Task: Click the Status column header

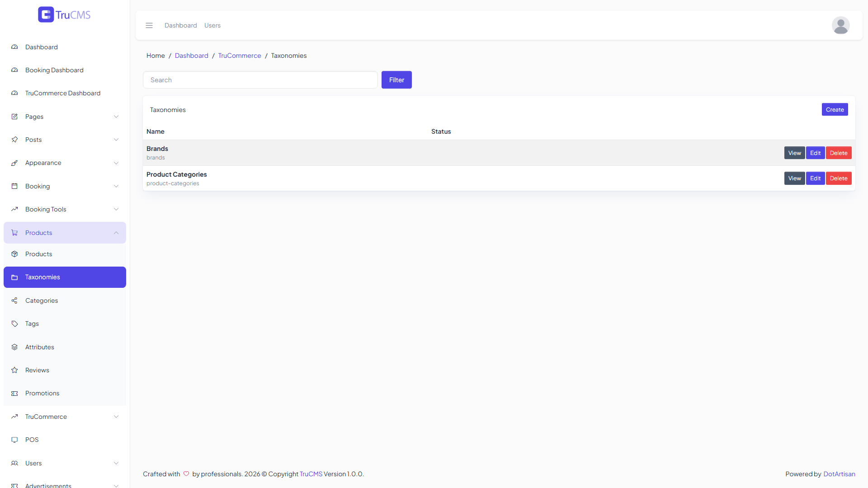Action: pos(441,131)
